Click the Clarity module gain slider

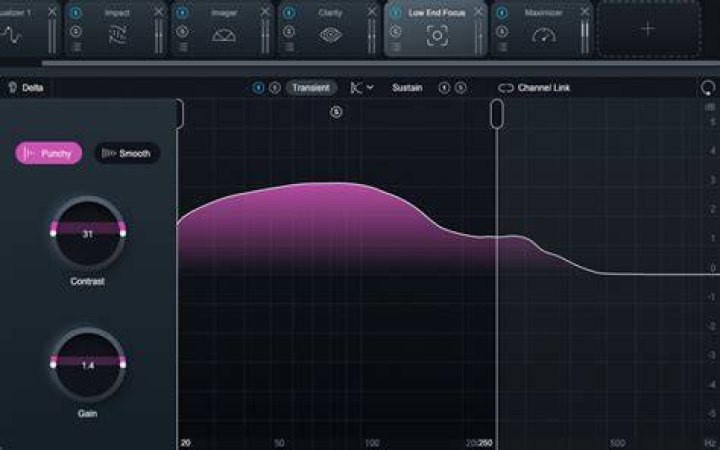point(371,36)
